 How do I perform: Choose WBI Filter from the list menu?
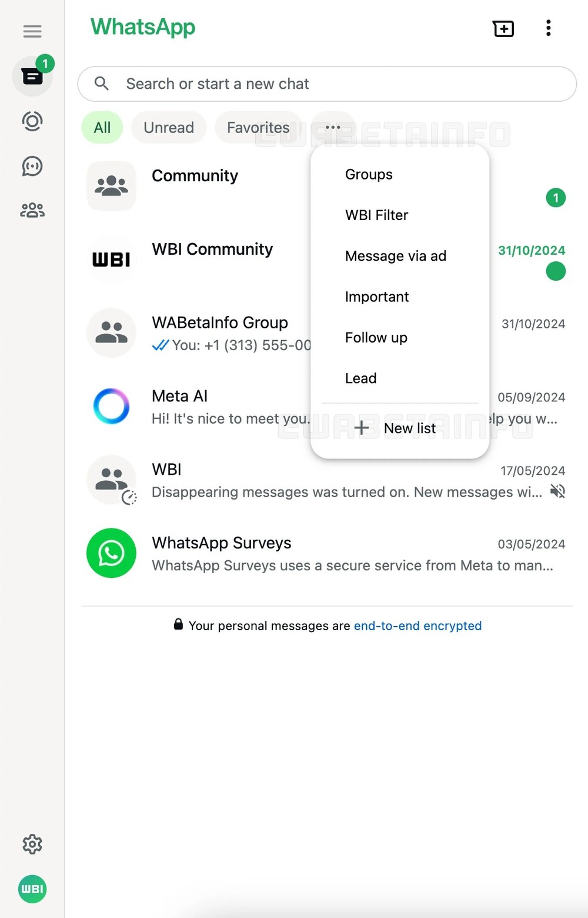(376, 215)
